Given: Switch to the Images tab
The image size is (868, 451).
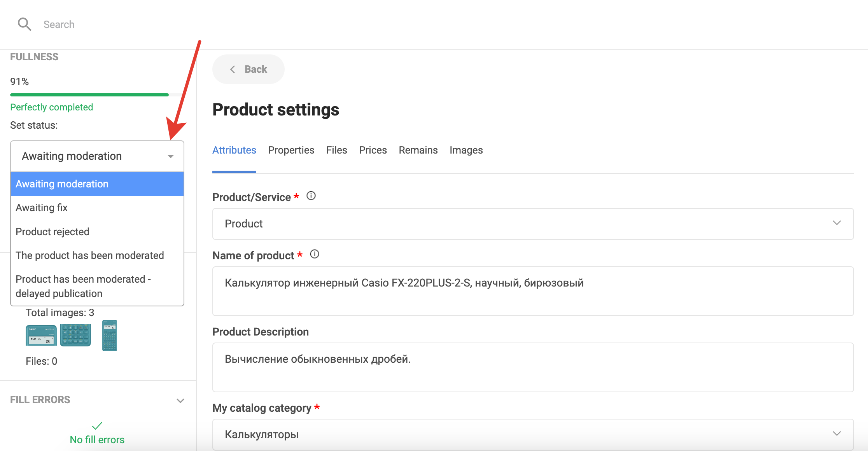Looking at the screenshot, I should click(x=466, y=150).
